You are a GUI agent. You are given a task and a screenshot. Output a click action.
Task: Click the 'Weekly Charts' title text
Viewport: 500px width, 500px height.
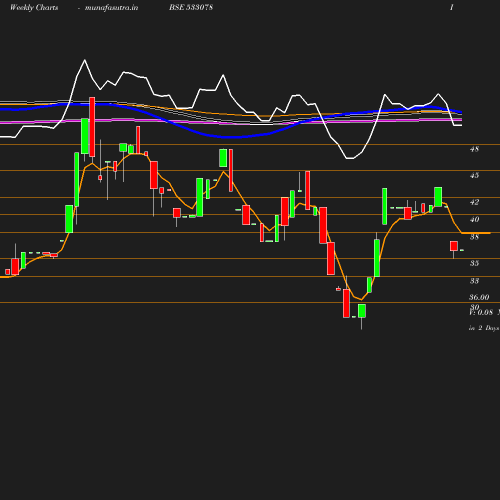coord(34,8)
